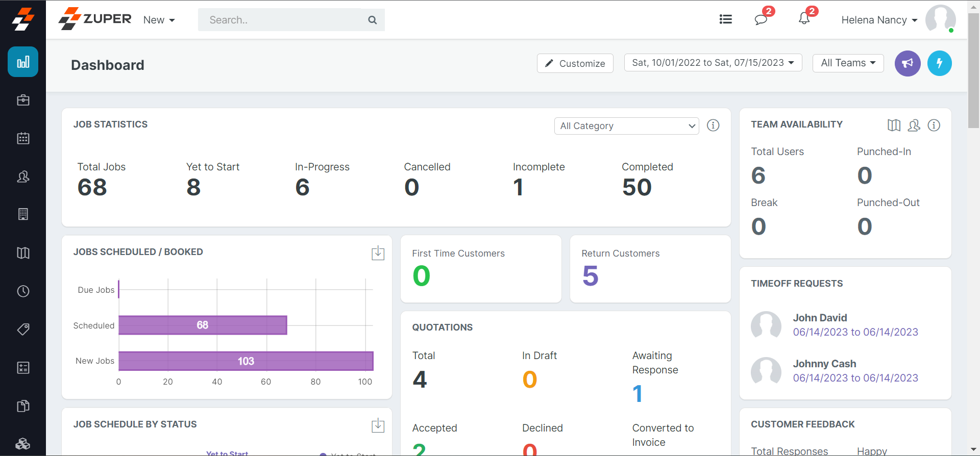Image resolution: width=980 pixels, height=456 pixels.
Task: Click the blue lightning quick action button
Action: tap(939, 63)
